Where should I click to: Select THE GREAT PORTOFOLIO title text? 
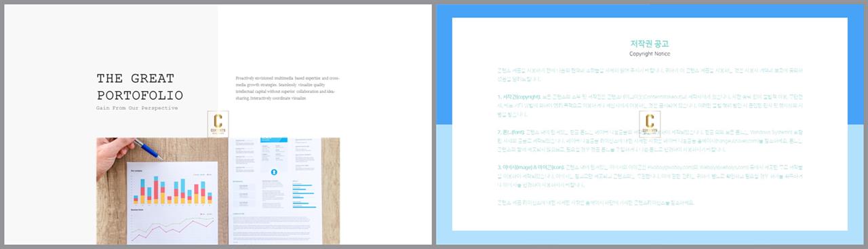pos(140,87)
